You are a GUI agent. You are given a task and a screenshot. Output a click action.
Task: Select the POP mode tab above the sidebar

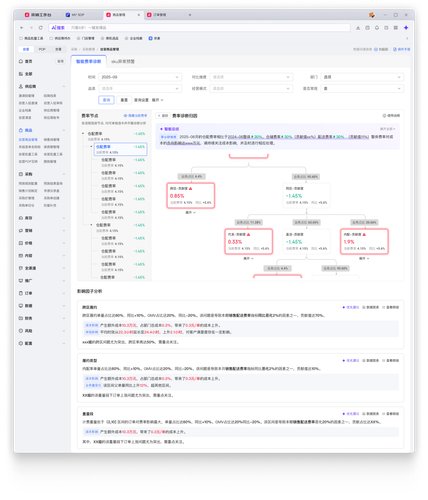click(x=42, y=49)
